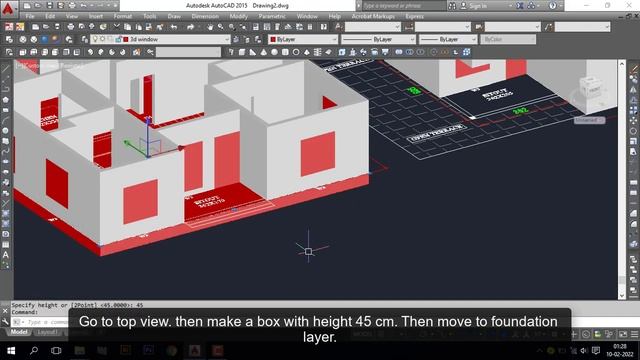Open the Dimension menu
The image size is (640, 360).
(205, 16)
